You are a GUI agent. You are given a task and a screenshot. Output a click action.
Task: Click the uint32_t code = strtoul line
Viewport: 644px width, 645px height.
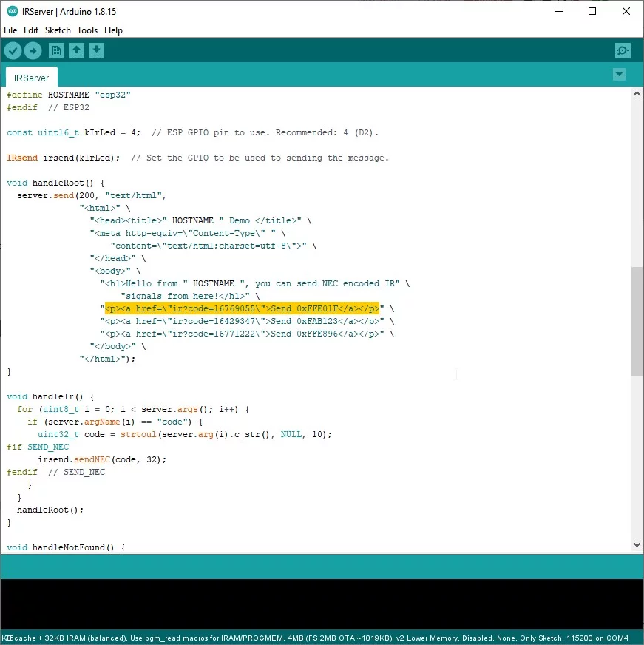[185, 435]
